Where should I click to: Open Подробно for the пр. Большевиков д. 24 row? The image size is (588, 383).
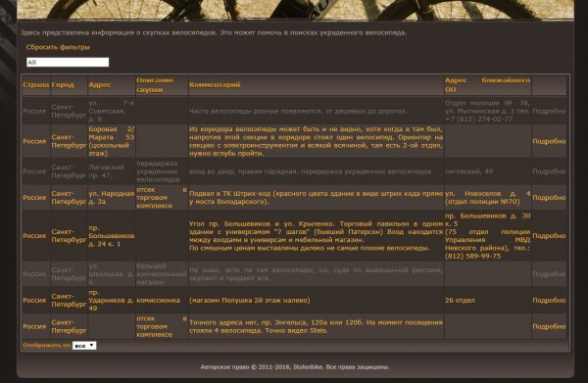pyautogui.click(x=549, y=236)
